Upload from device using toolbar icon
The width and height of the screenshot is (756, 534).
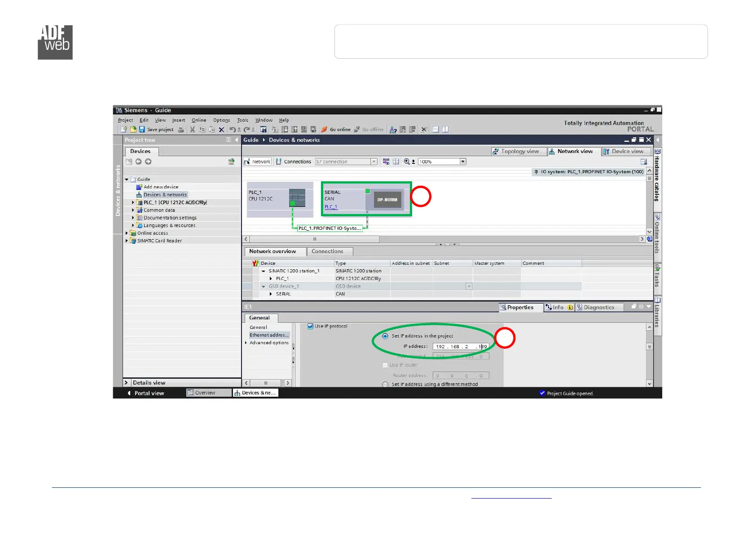coord(294,129)
